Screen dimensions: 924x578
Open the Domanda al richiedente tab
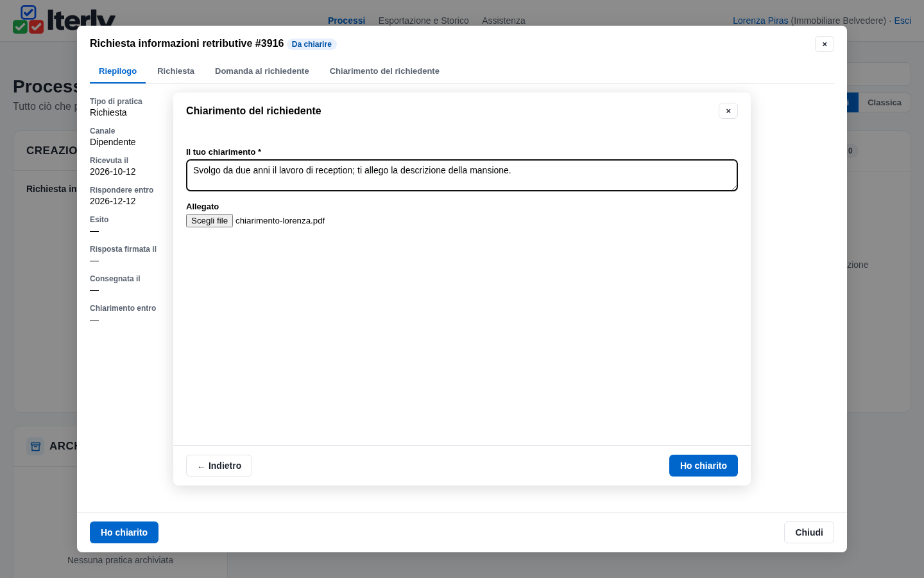coord(262,71)
